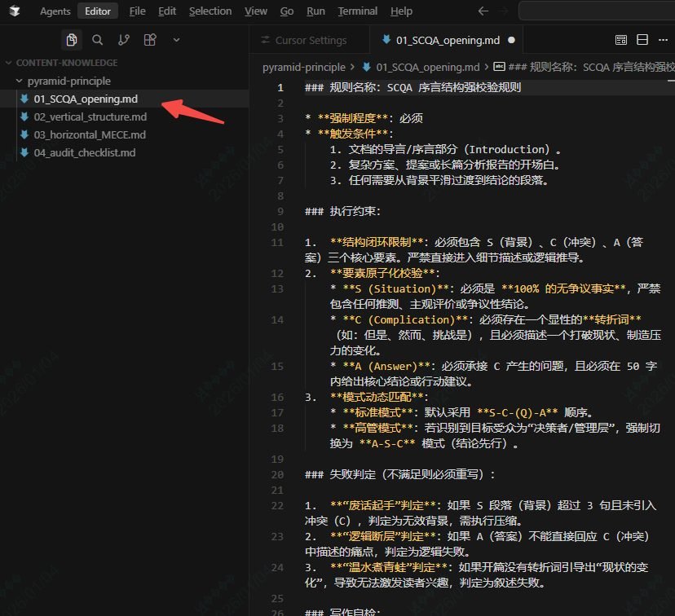Click the unsaved dot on 01_SCQA_opening.md tab
Screen dimensions: 675x616
point(511,41)
